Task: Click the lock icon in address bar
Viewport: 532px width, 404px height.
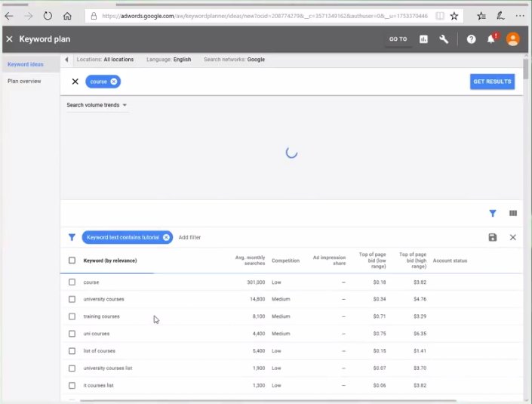Action: [94, 16]
